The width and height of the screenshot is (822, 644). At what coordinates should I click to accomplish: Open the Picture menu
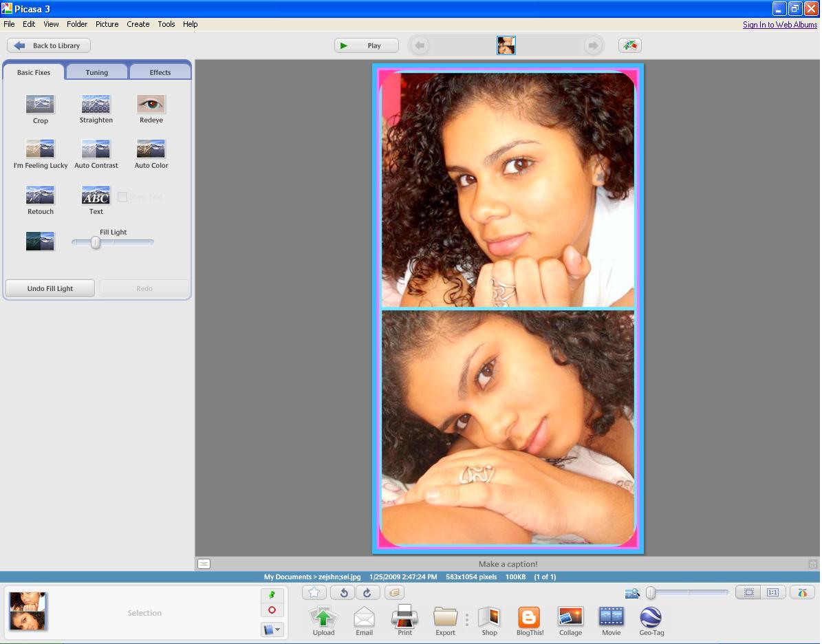[107, 24]
